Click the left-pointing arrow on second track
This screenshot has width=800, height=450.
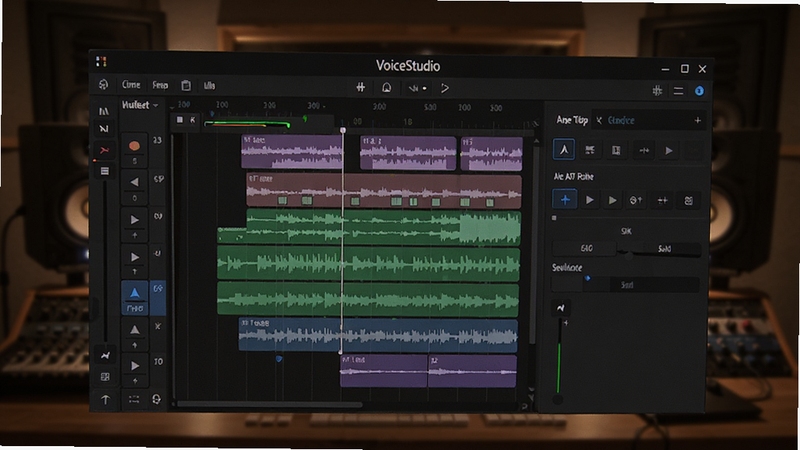[134, 182]
